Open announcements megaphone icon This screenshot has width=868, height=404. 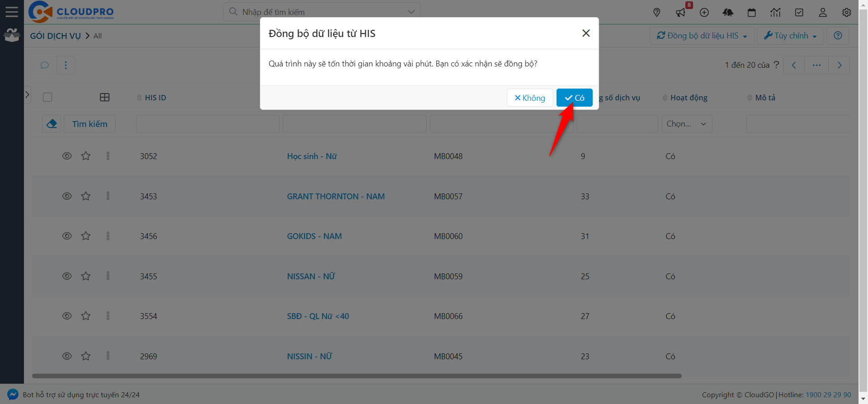click(x=680, y=13)
